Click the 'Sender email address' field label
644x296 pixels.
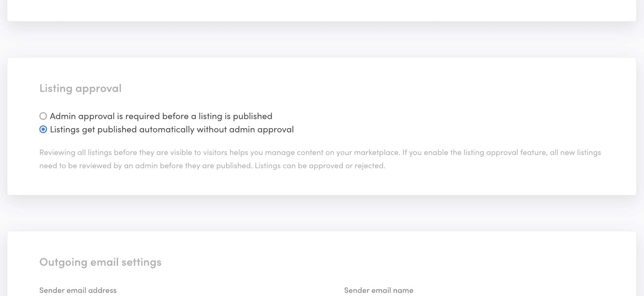[x=78, y=290]
